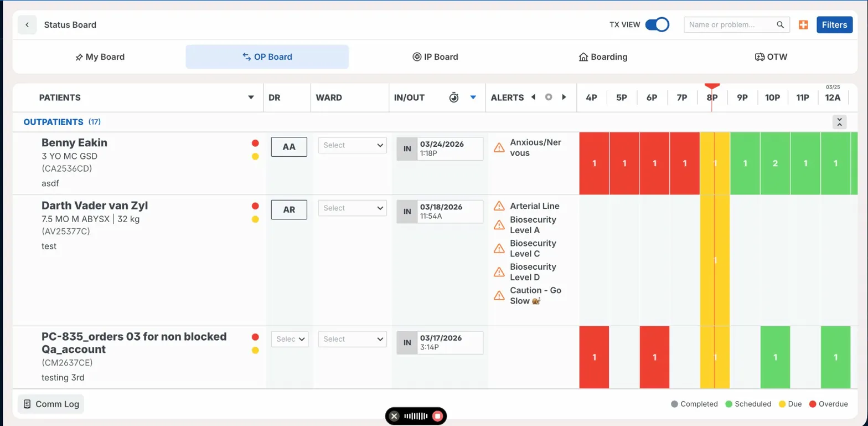Open the Ward dropdown for Benny Eakin
Image resolution: width=868 pixels, height=426 pixels.
pos(352,146)
